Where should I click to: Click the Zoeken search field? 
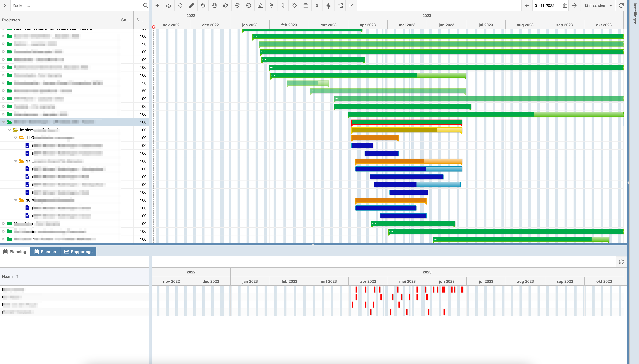(x=76, y=6)
